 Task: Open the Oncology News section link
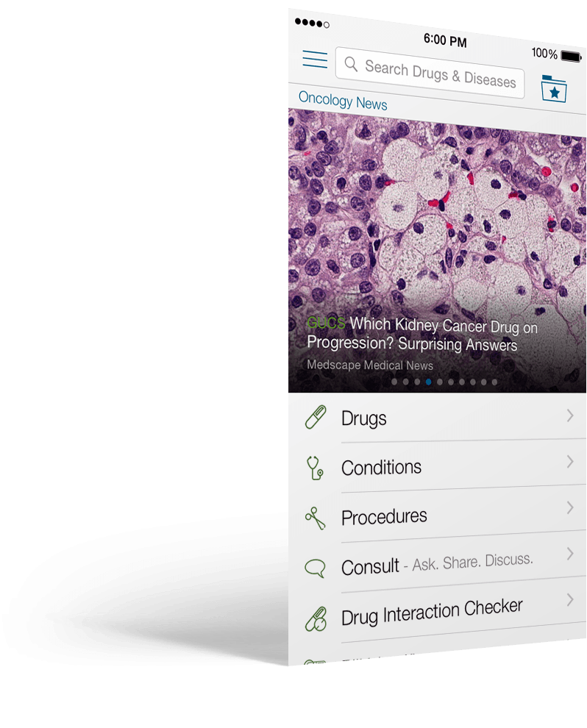343,100
